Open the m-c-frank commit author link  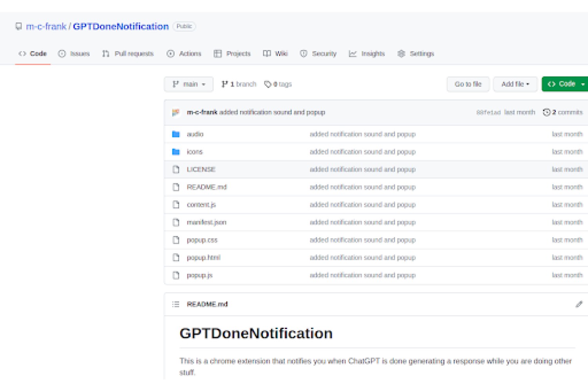202,112
